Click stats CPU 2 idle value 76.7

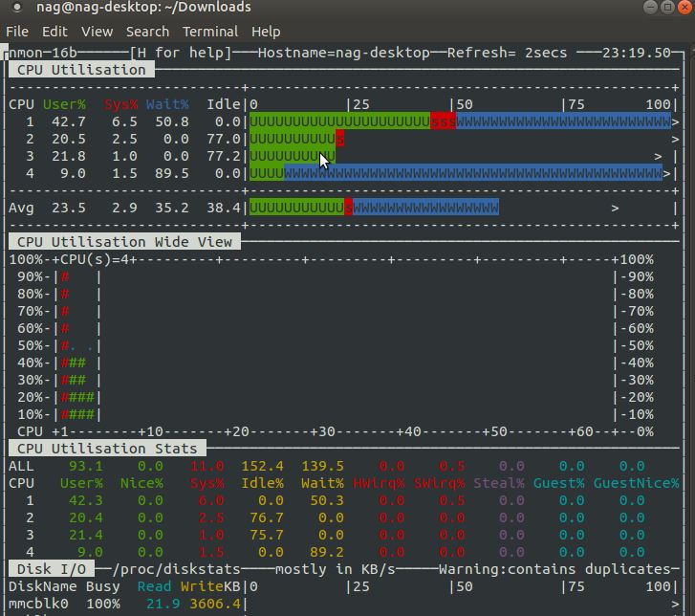tap(267, 517)
